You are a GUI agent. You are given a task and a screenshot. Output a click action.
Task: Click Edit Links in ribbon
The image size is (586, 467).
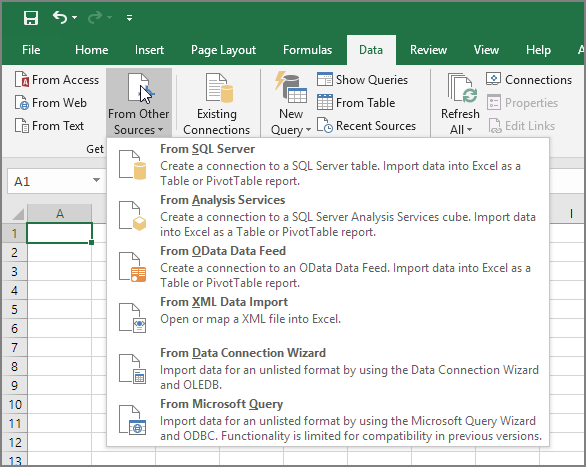coord(521,126)
